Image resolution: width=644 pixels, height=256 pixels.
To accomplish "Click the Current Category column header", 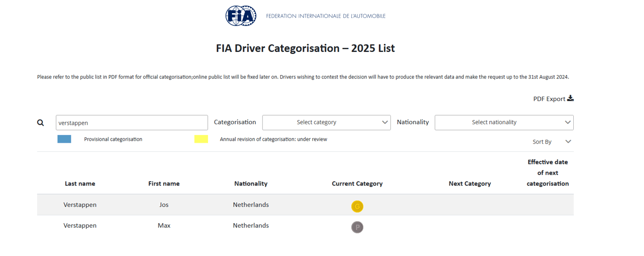I will (x=357, y=184).
